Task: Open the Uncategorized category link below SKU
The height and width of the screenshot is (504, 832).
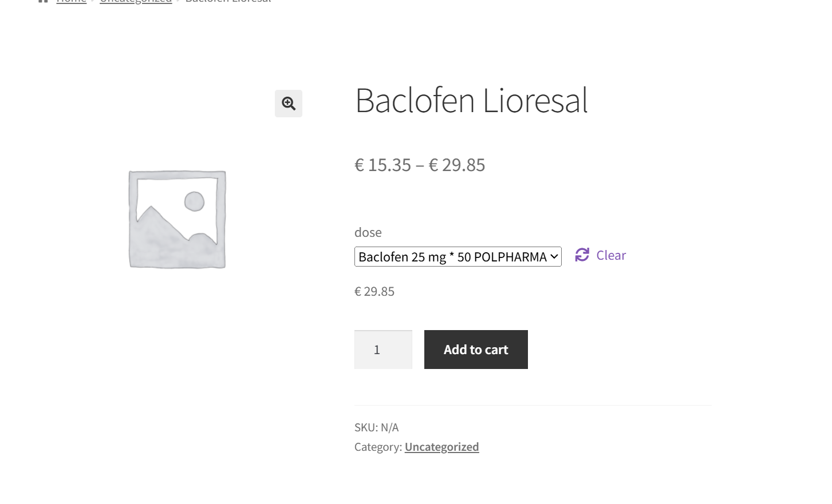Action: coord(441,447)
